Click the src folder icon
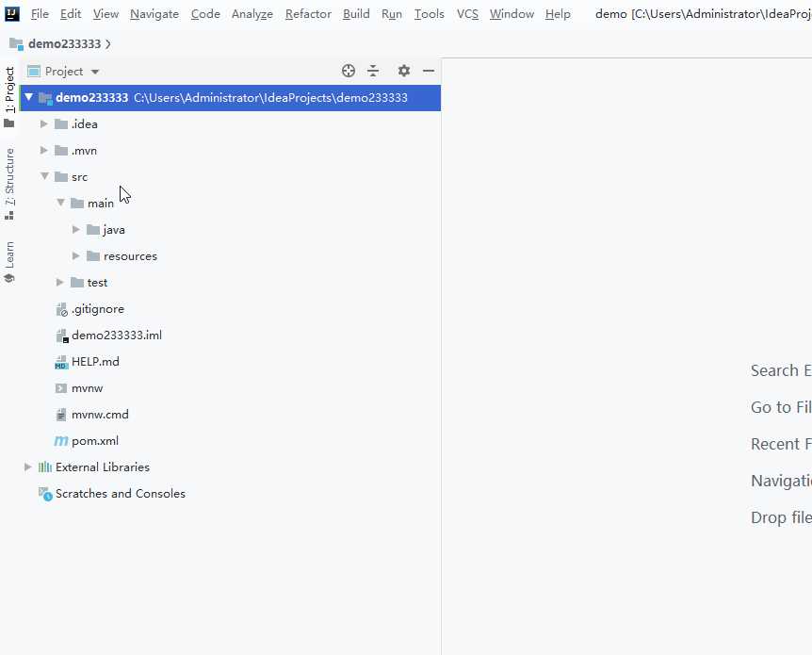This screenshot has height=655, width=812. 61,176
